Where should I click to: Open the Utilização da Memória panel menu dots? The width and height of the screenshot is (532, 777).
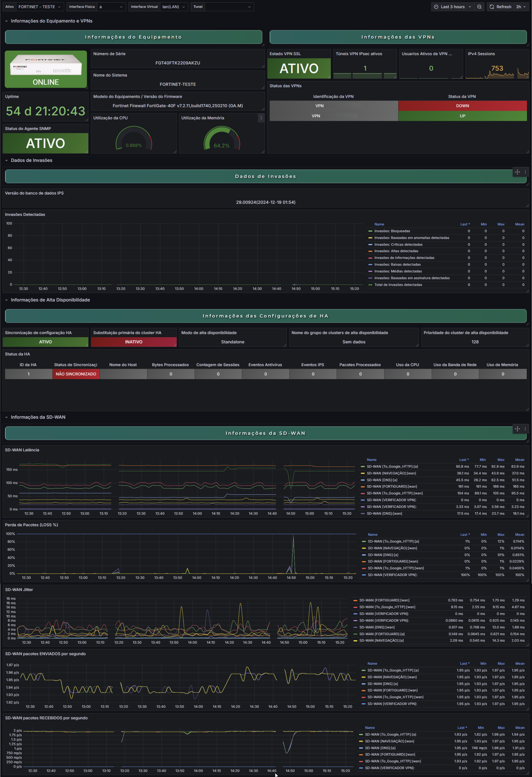tap(261, 118)
